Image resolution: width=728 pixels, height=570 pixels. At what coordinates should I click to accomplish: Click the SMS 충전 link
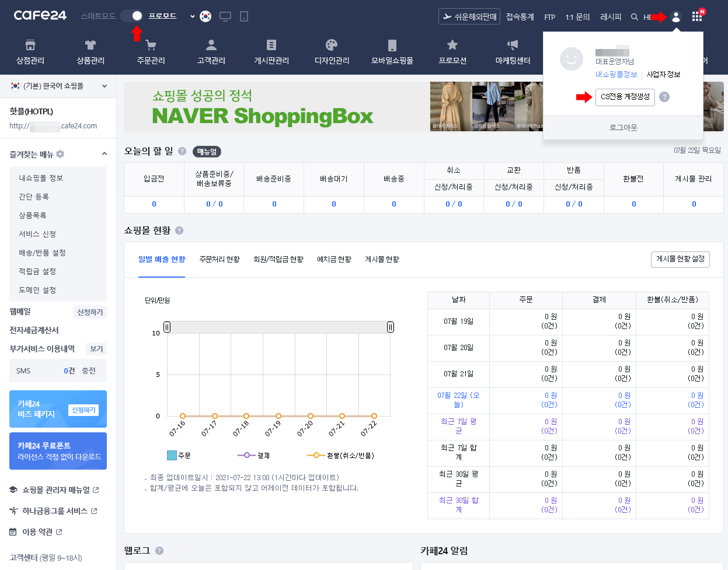(x=89, y=371)
